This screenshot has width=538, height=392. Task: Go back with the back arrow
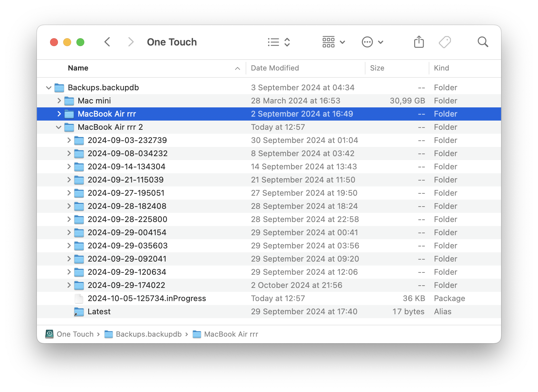pos(107,42)
